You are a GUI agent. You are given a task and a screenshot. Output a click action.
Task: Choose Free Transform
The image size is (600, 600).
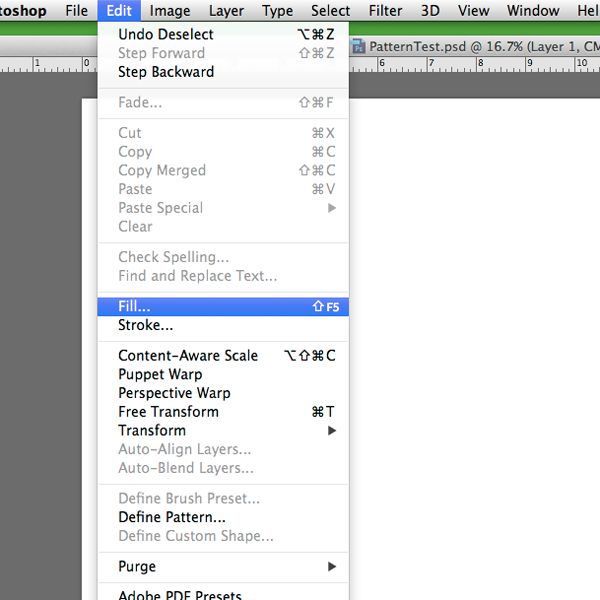(x=223, y=412)
